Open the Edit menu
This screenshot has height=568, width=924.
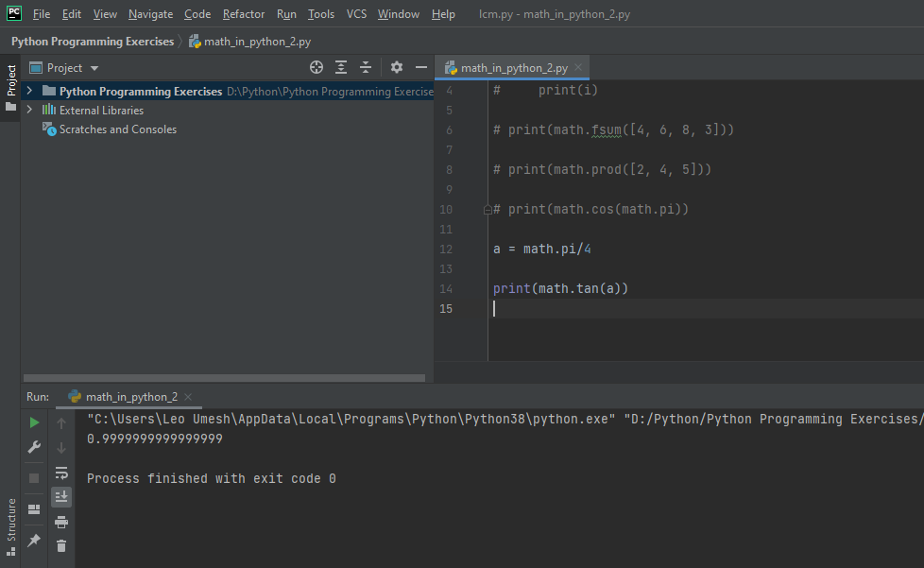(72, 13)
